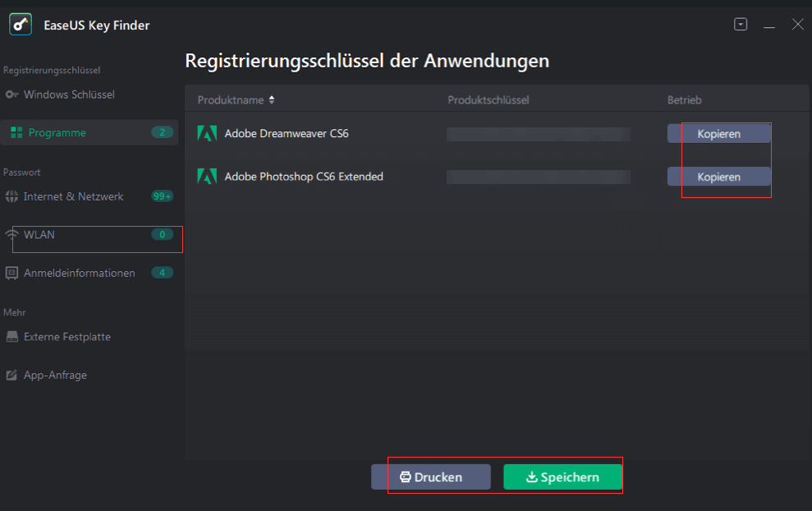
Task: Click the Registrierungsschlüssel sidebar section label
Action: pyautogui.click(x=52, y=70)
